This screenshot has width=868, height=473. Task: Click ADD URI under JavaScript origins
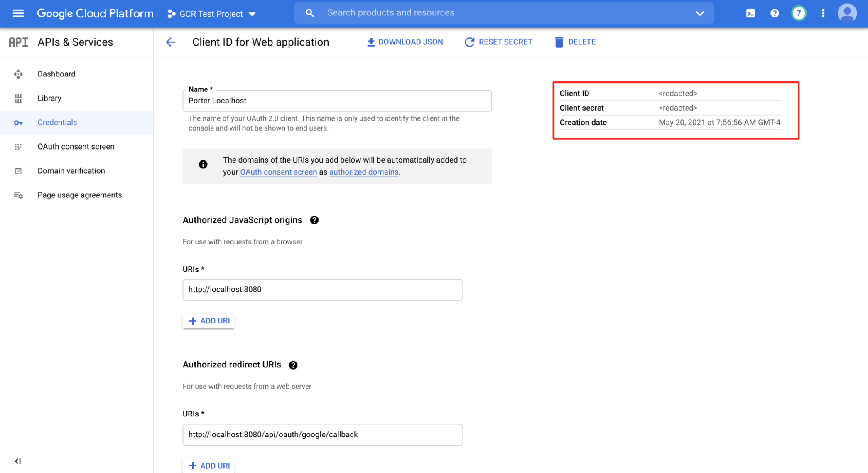(x=208, y=321)
